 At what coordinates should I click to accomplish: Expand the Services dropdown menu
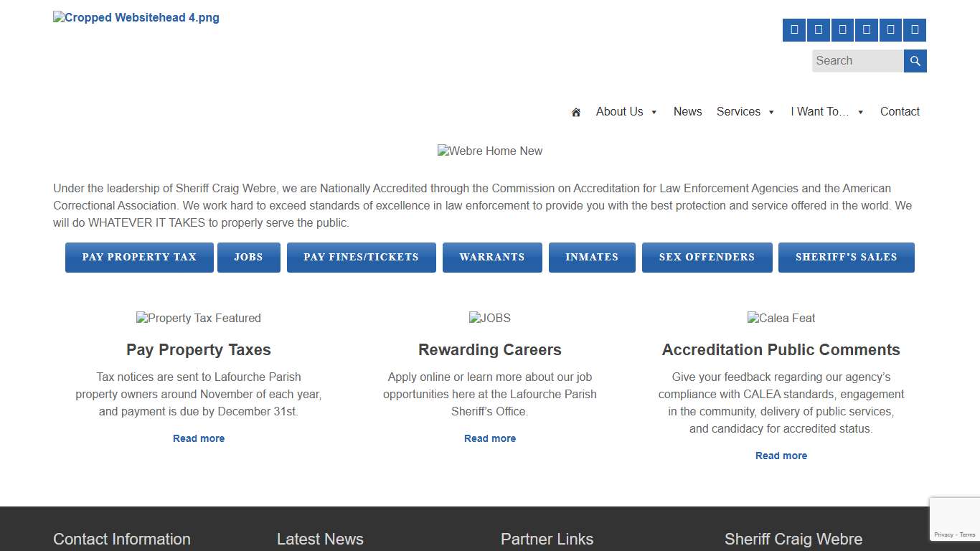[x=745, y=112]
